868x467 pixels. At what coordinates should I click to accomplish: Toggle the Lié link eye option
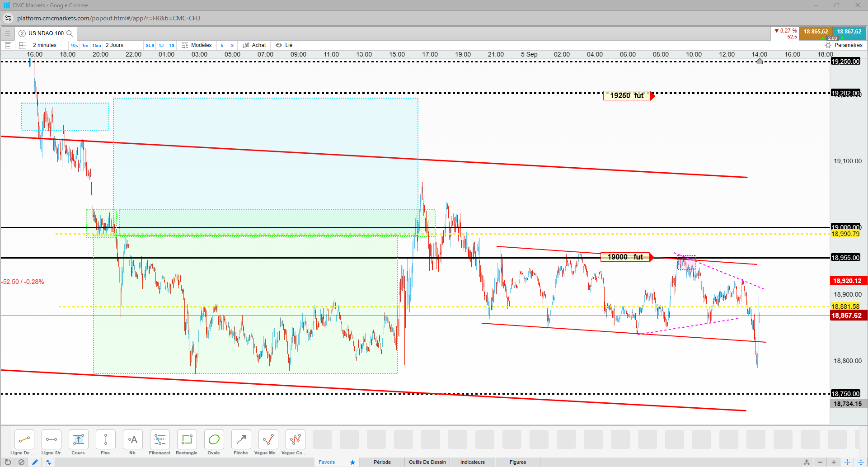coord(284,45)
